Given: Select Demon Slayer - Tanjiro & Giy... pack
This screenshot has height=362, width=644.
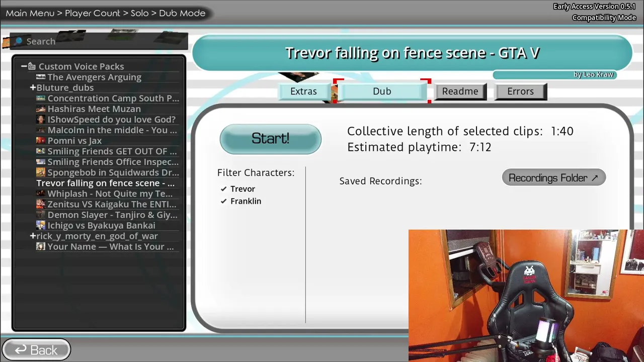Looking at the screenshot, I should (x=112, y=215).
